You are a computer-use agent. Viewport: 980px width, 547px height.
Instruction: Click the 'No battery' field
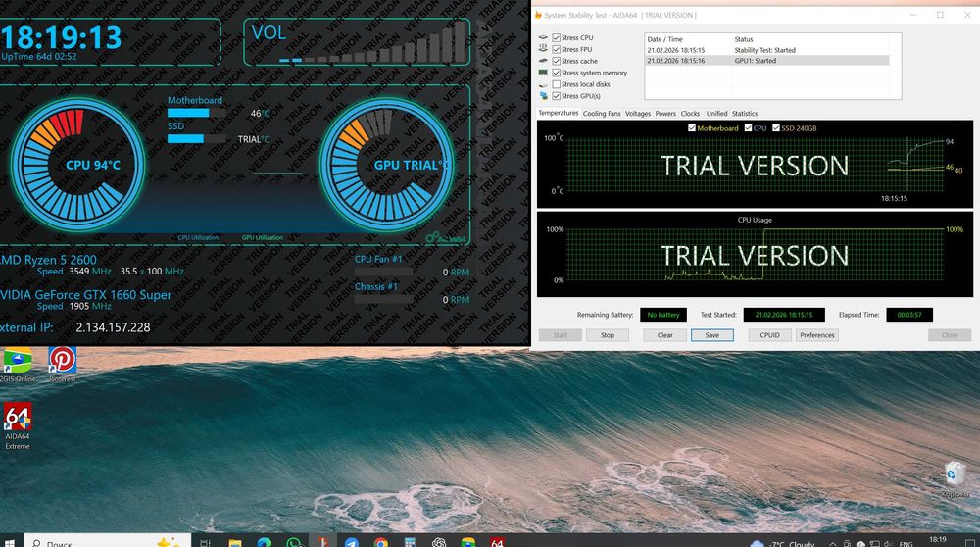click(x=663, y=315)
